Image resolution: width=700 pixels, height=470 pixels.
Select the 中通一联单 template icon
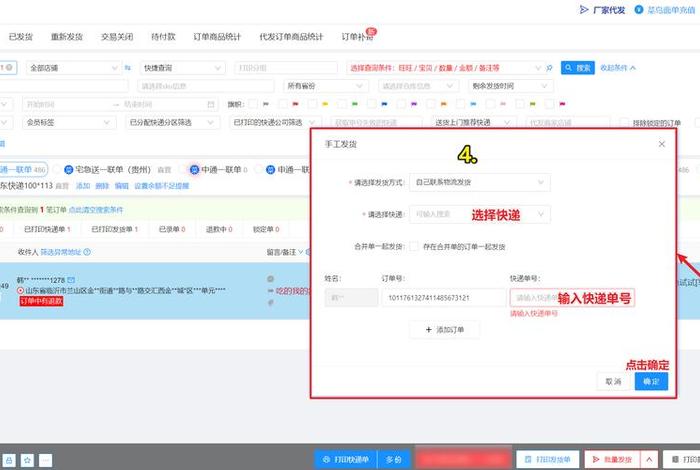194,170
